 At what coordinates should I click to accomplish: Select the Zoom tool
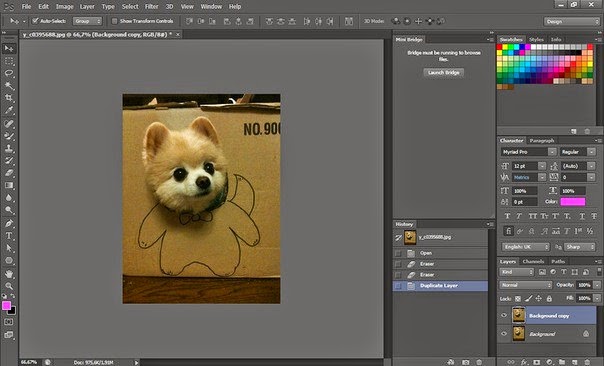[x=9, y=286]
